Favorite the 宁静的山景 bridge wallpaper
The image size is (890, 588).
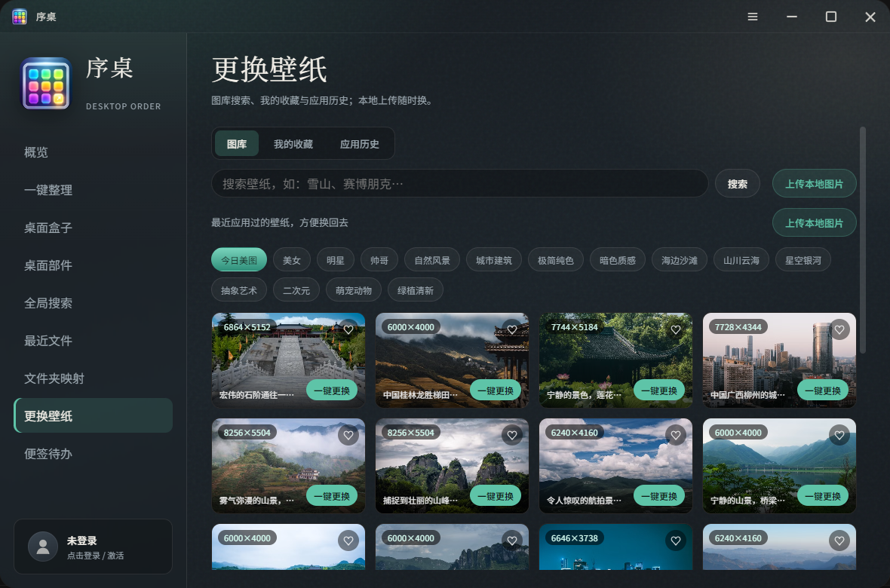pyautogui.click(x=839, y=435)
